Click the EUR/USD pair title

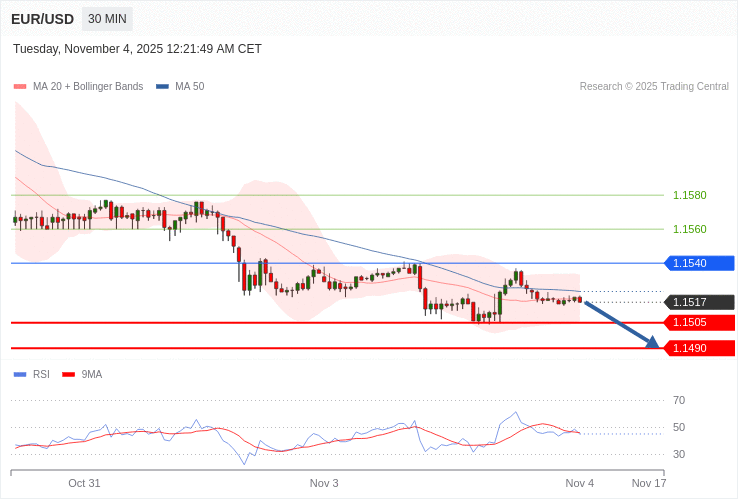point(42,19)
